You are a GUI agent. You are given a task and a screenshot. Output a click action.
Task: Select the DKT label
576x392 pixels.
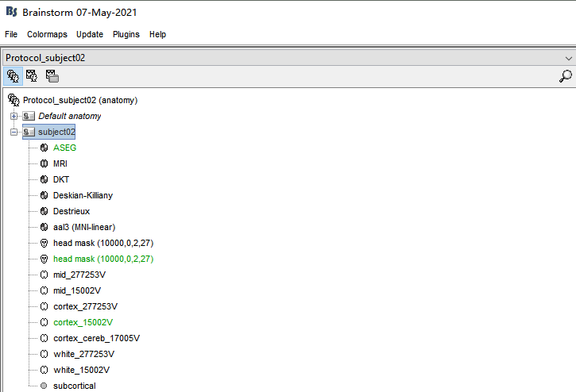click(x=61, y=179)
